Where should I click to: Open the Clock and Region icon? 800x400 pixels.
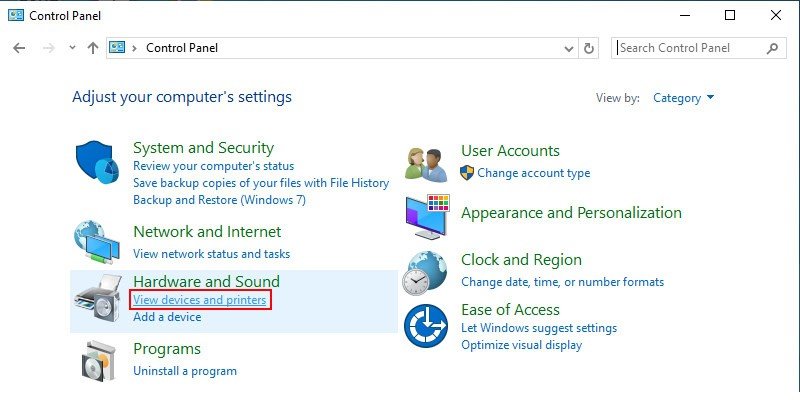pos(426,271)
